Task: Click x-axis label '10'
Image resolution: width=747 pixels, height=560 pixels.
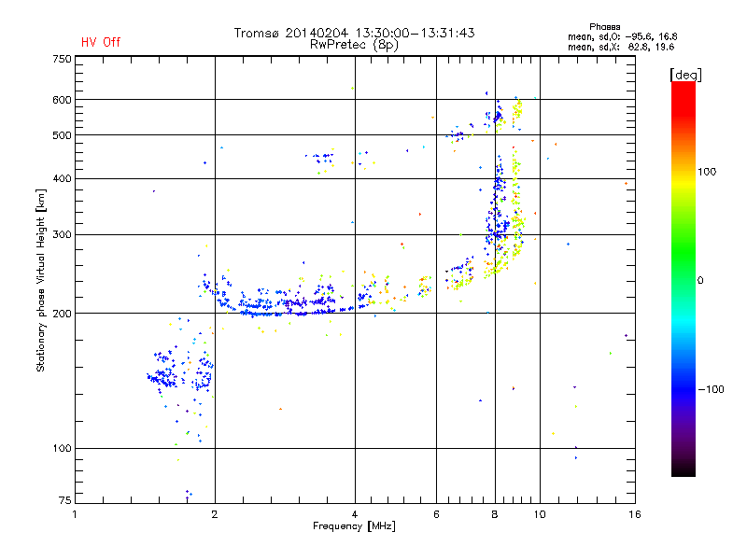Action: click(540, 514)
